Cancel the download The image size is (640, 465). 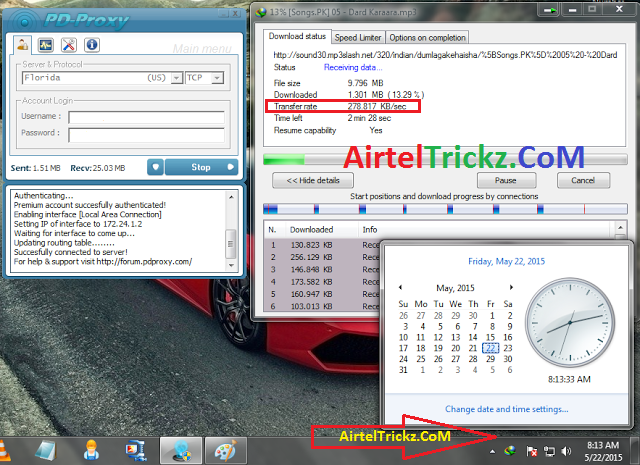coord(583,180)
